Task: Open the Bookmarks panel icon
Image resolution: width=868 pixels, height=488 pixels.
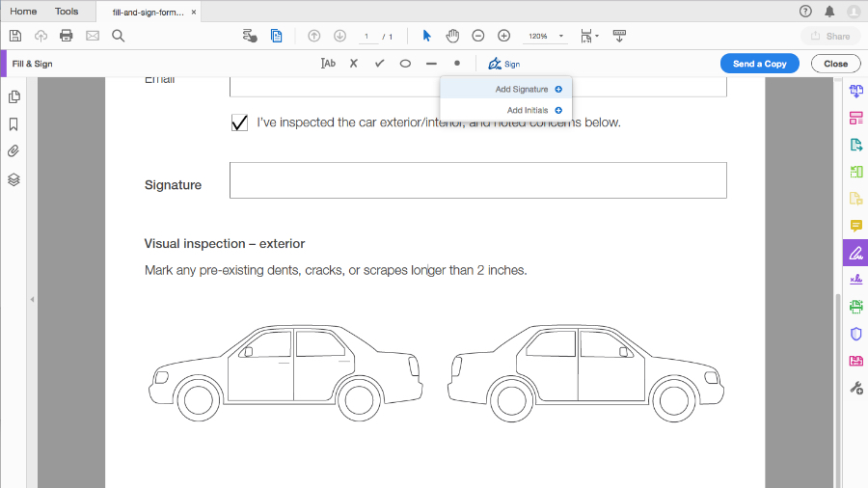Action: pyautogui.click(x=14, y=124)
